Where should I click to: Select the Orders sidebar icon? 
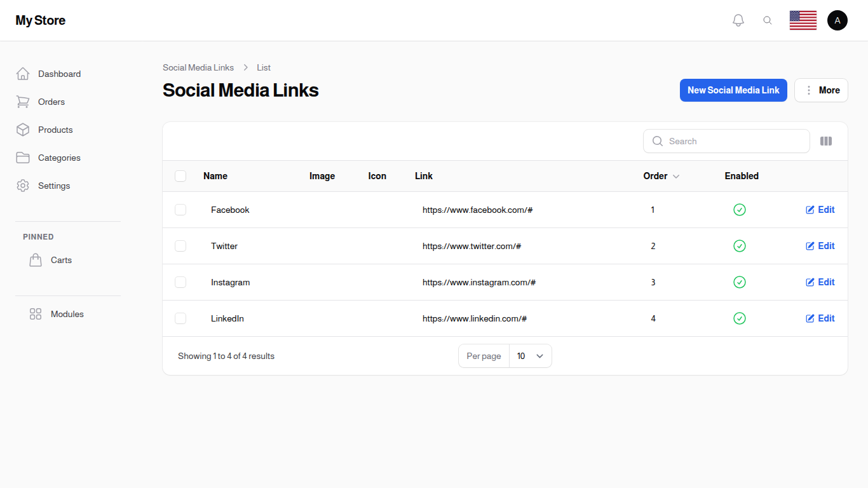[23, 102]
